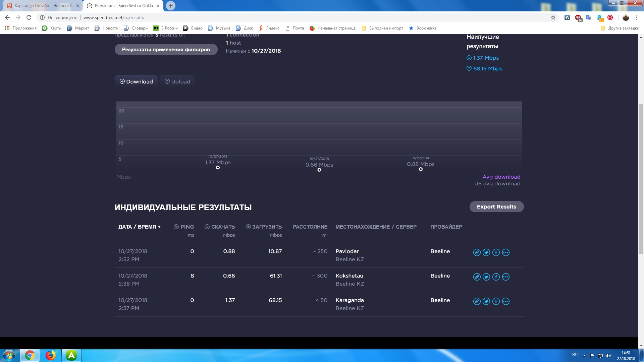Switch to the Download chart tab

coord(136,81)
